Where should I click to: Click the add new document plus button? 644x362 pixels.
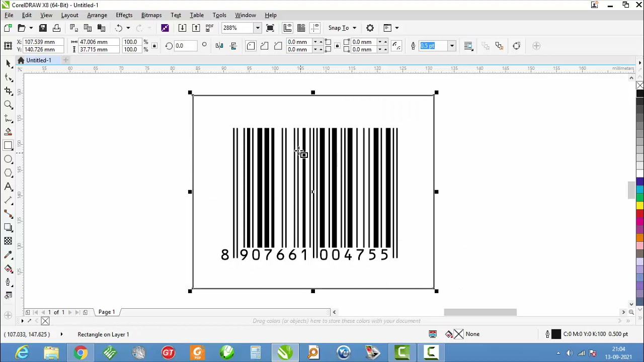[x=65, y=60]
